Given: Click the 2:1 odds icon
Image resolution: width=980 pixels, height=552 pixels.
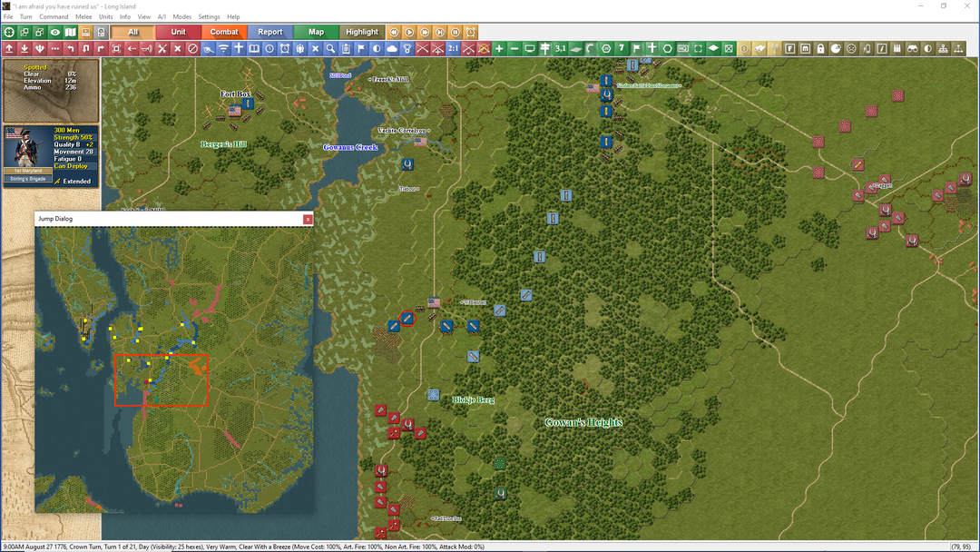Looking at the screenshot, I should [453, 48].
